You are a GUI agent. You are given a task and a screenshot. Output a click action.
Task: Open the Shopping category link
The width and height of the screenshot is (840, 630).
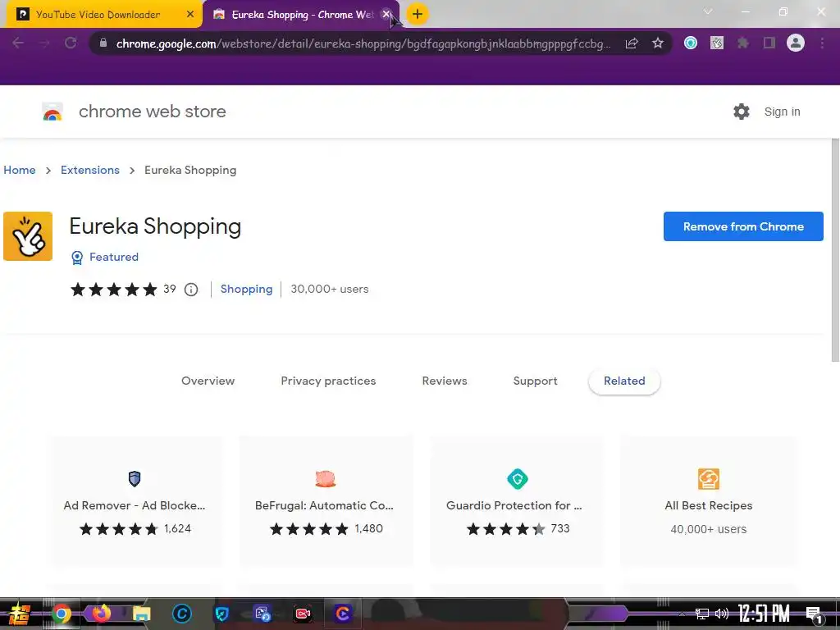pos(246,290)
